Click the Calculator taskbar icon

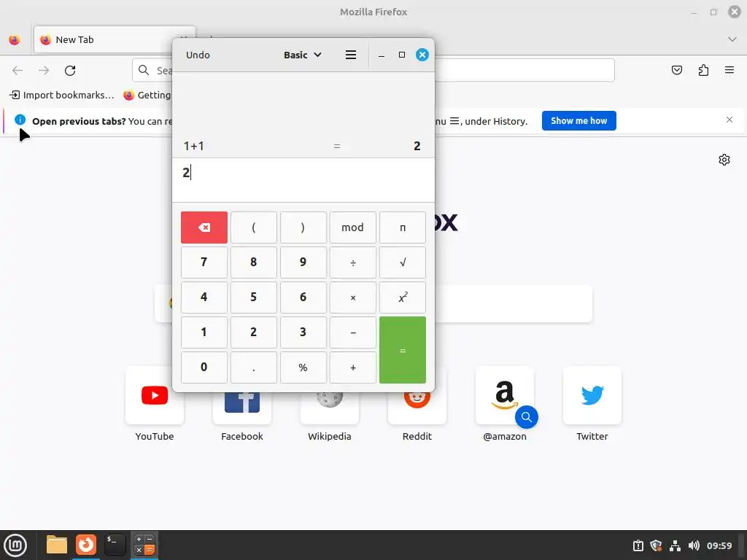point(144,545)
